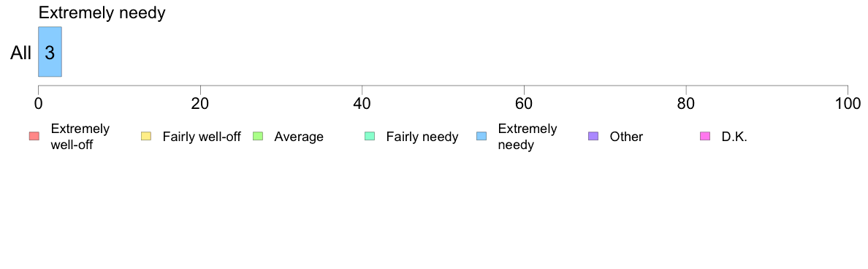
Task: Click the D.K. pink legend swatch
Action: [x=705, y=136]
